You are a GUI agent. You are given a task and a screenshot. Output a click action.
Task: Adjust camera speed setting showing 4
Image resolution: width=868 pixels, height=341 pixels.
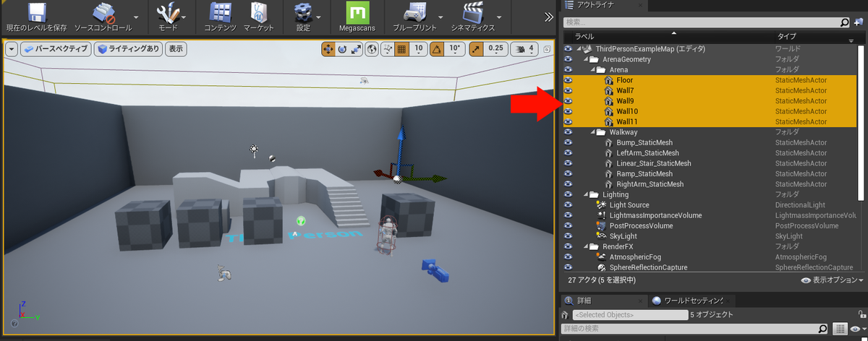point(524,49)
